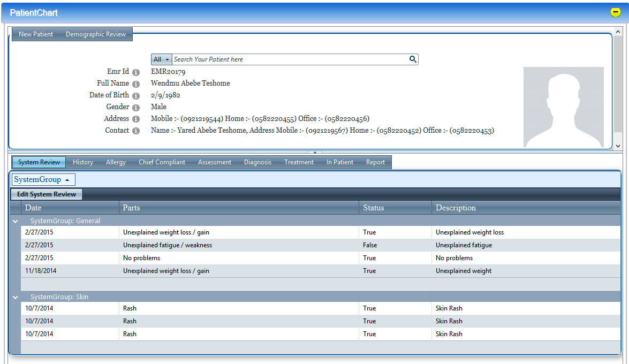Switch to the Allergy tab

(116, 162)
